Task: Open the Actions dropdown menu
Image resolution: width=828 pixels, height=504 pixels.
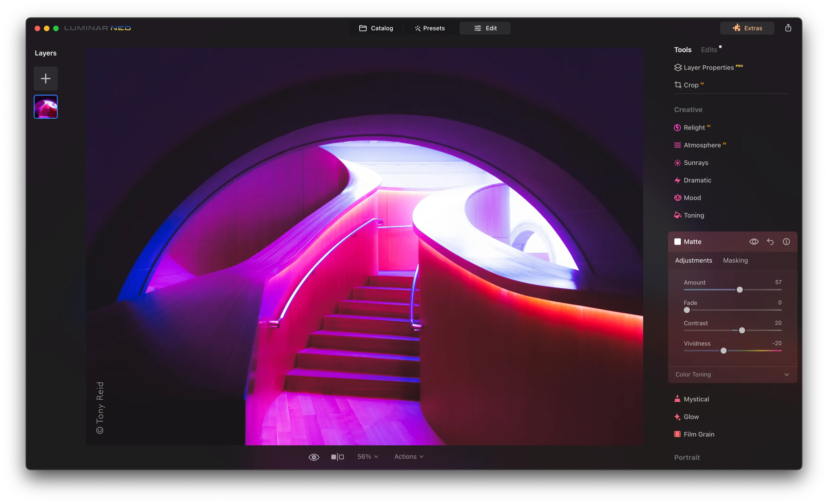Action: coord(409,457)
